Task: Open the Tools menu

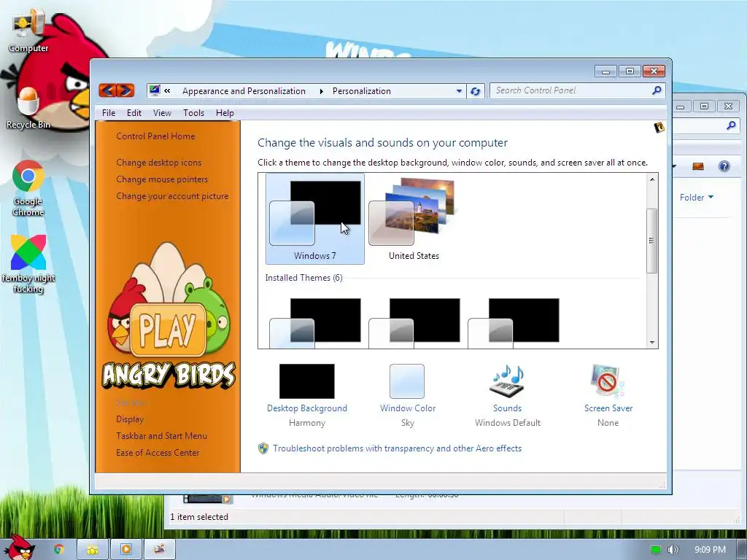Action: pos(193,113)
